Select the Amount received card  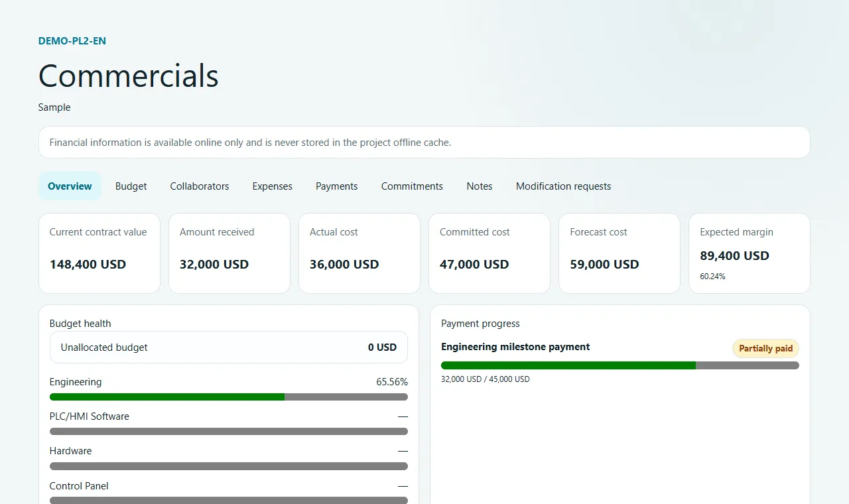(229, 253)
